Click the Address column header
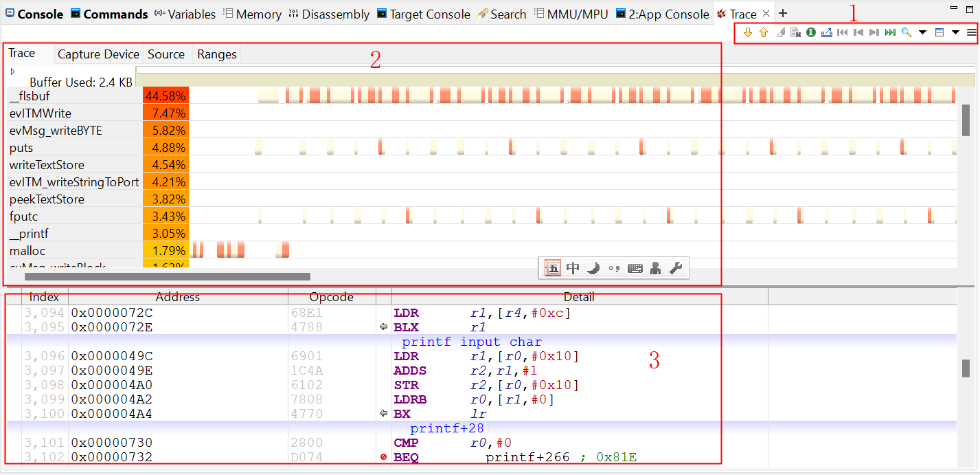This screenshot has height=475, width=980. [x=178, y=297]
